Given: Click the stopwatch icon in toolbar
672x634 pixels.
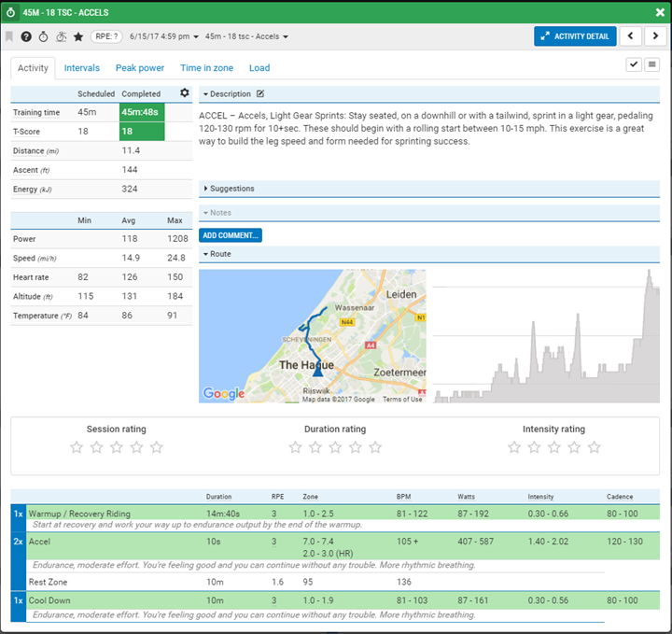Looking at the screenshot, I should 43,36.
